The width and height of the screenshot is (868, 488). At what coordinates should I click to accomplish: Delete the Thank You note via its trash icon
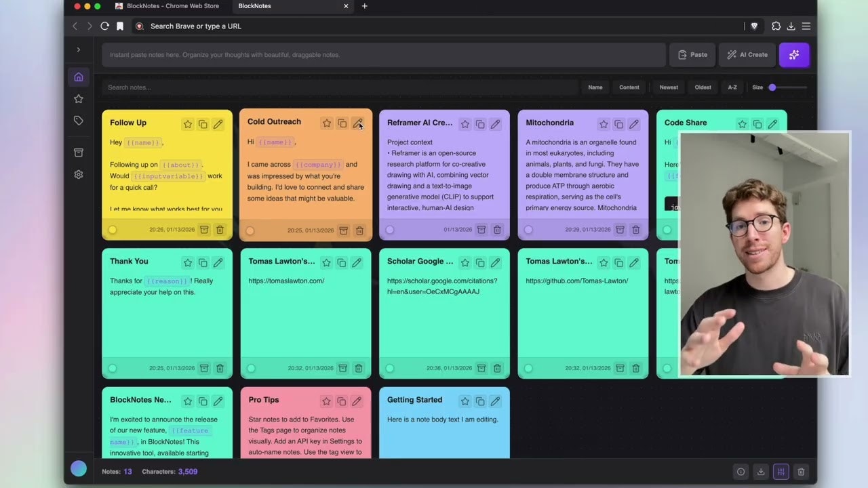pos(220,368)
